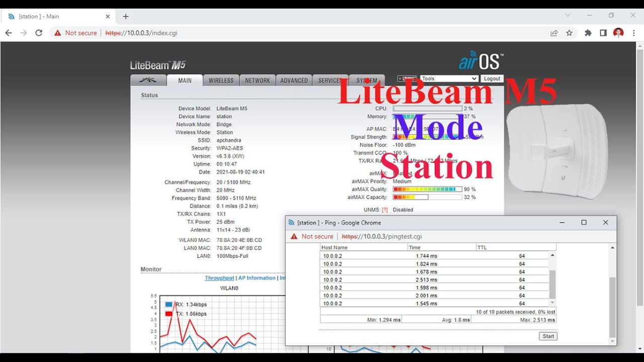This screenshot has width=644, height=362.
Task: Minimize the Ping Chrome window
Action: tap(562, 222)
